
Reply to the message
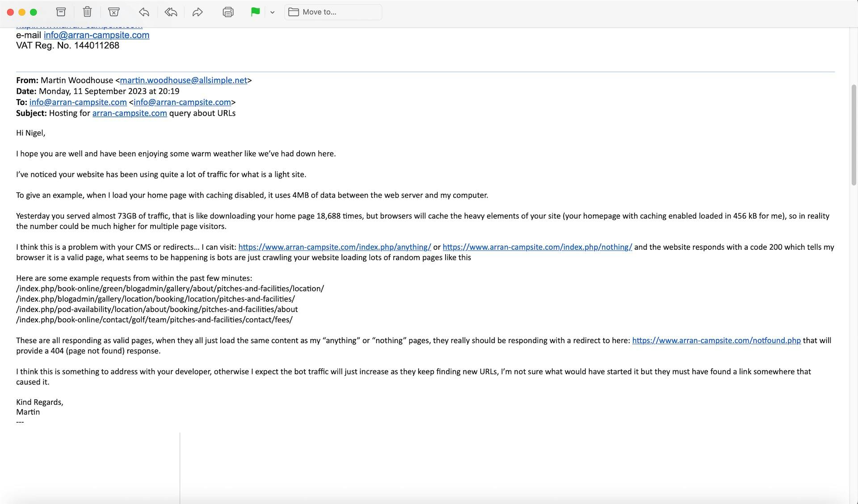tap(144, 12)
